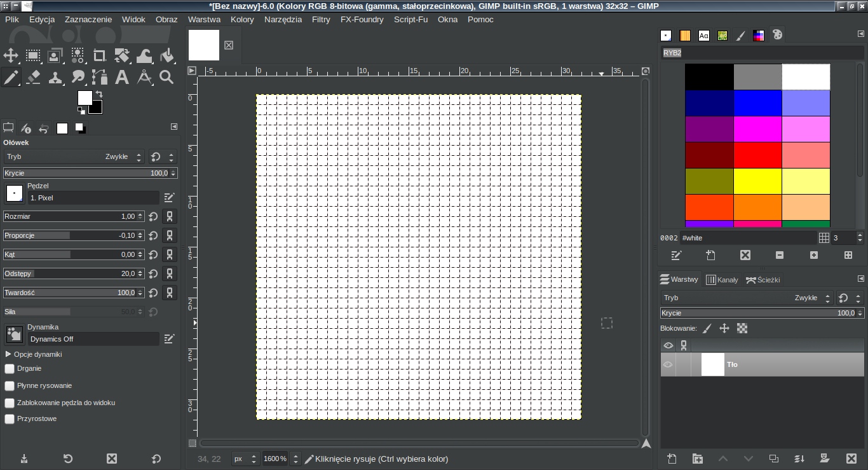
Task: Edit the selected palette color entry
Action: coord(677,255)
